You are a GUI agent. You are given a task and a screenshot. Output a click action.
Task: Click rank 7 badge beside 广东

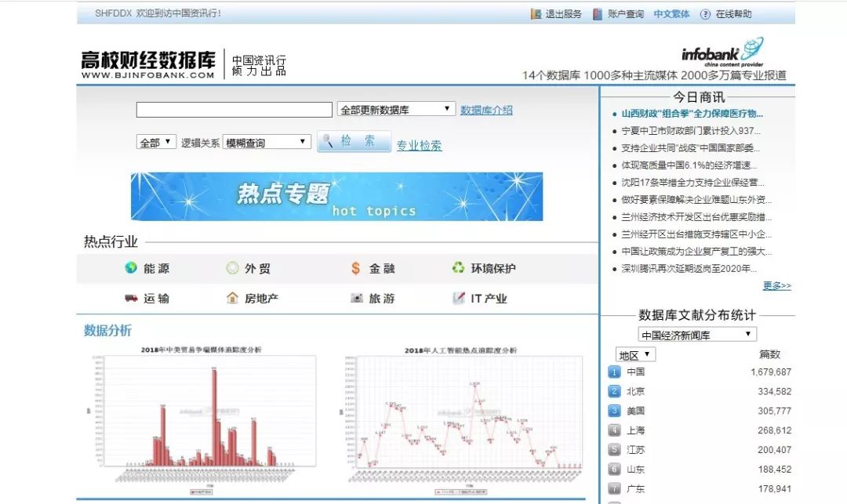[614, 488]
